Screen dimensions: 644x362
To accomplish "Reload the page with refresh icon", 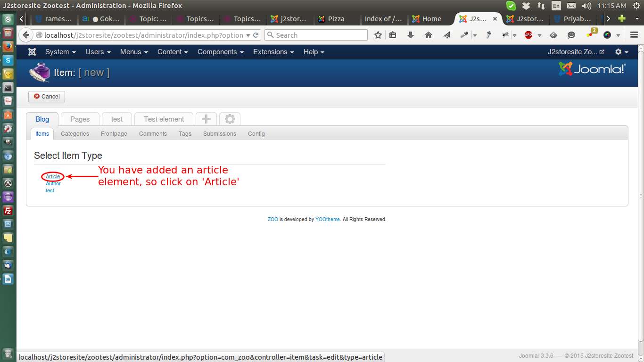I will tap(256, 35).
